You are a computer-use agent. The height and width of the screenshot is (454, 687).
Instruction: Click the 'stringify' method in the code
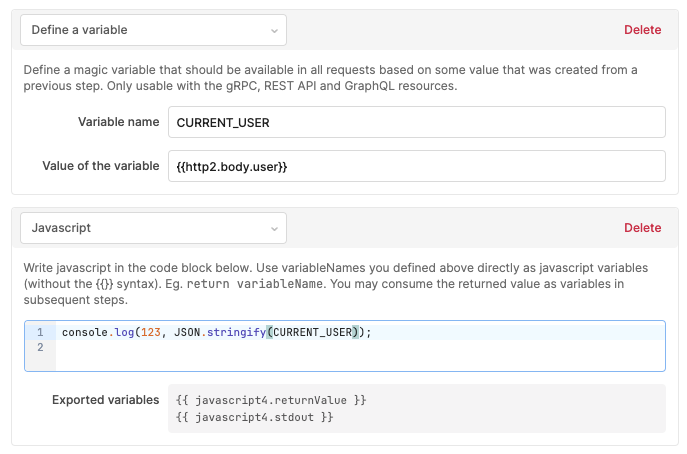(x=237, y=333)
